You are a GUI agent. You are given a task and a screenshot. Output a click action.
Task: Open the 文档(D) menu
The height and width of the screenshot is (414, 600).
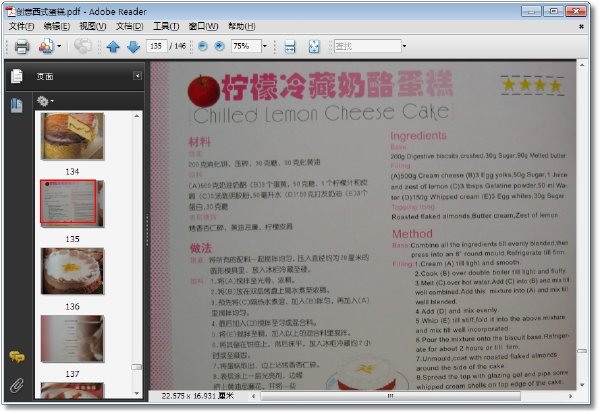click(130, 26)
